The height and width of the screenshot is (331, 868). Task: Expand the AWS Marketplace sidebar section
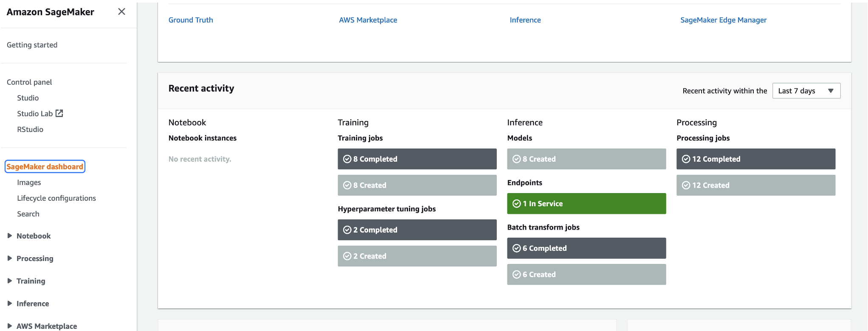[x=9, y=326]
